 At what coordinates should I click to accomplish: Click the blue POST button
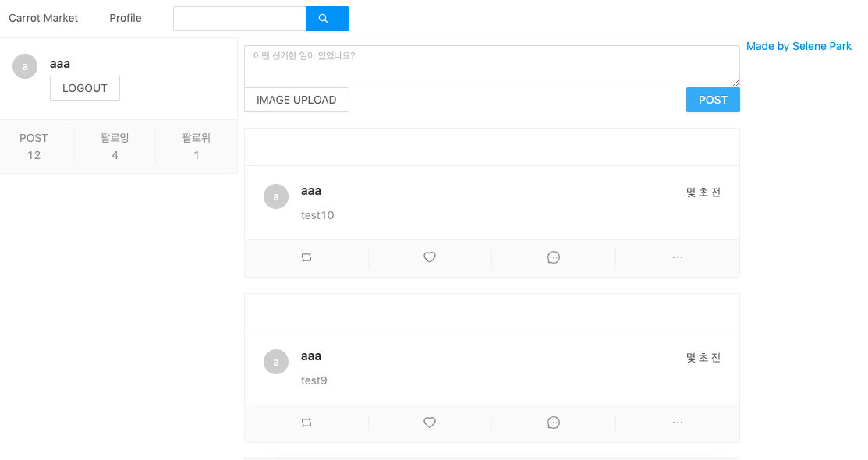click(x=712, y=100)
